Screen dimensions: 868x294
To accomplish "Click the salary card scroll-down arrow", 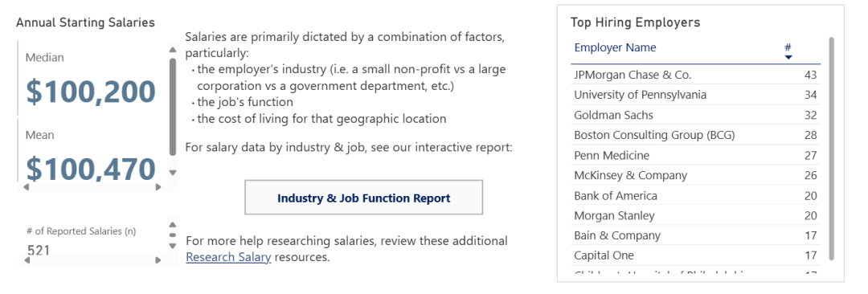I will tap(173, 173).
